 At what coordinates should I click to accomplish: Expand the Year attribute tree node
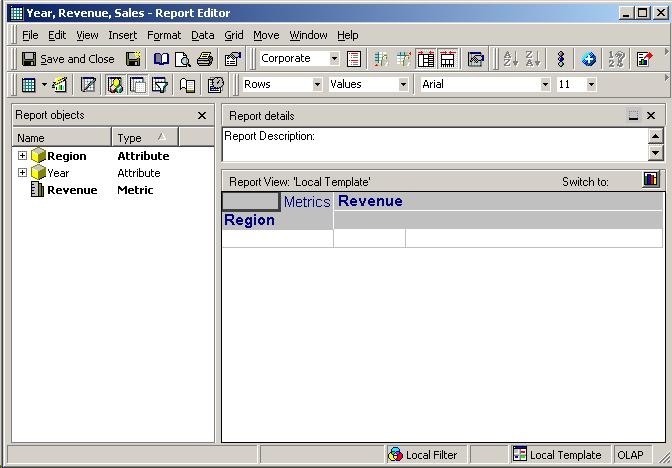pyautogui.click(x=22, y=173)
